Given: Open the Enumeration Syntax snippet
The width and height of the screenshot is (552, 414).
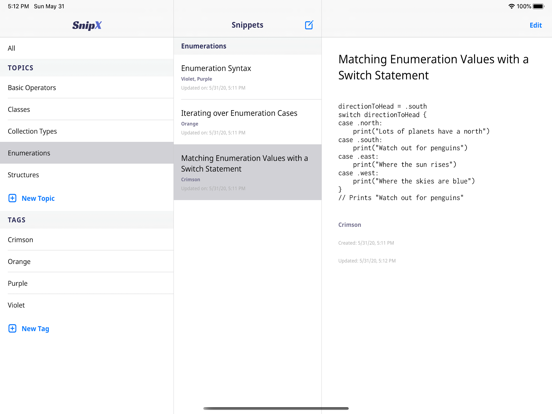Looking at the screenshot, I should (x=247, y=77).
